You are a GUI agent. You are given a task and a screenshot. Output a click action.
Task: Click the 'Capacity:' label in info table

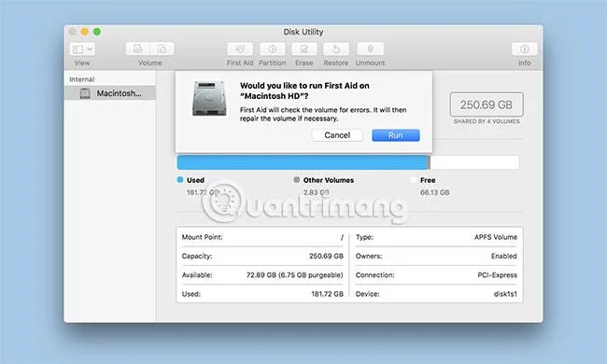197,256
